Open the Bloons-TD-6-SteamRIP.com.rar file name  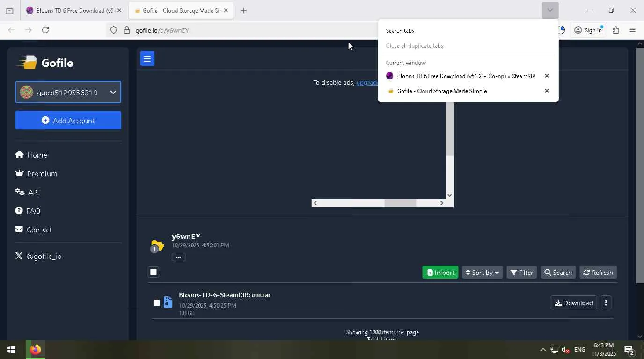tap(225, 295)
